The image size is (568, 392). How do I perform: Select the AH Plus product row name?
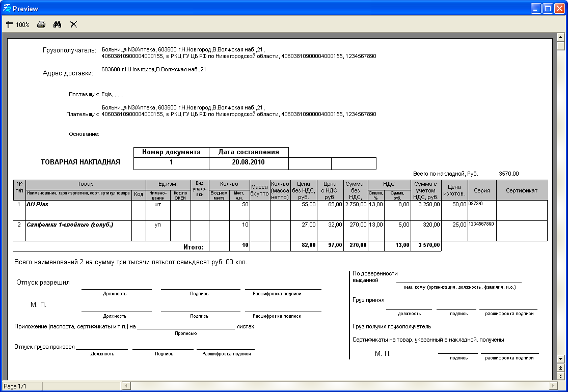[37, 204]
